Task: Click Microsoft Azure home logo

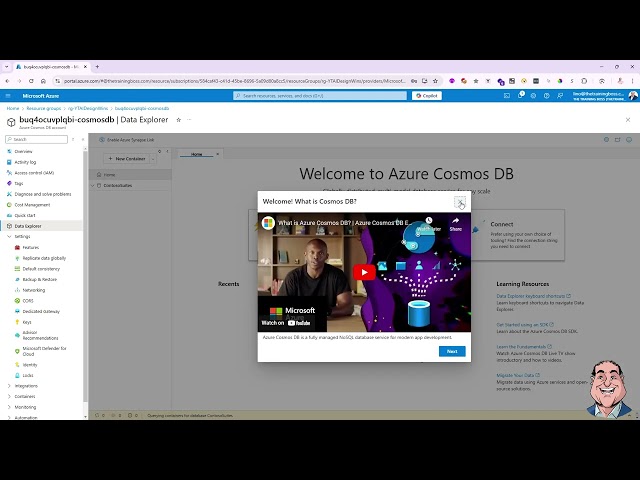Action: 40,96
